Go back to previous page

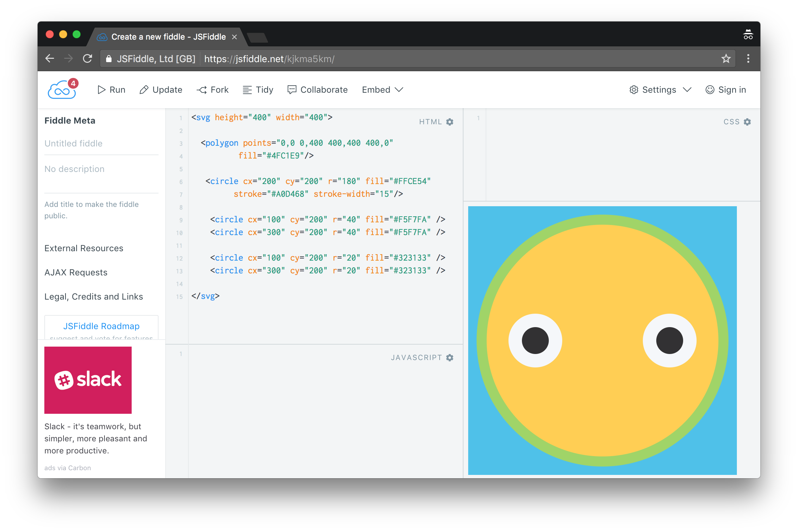(x=50, y=59)
